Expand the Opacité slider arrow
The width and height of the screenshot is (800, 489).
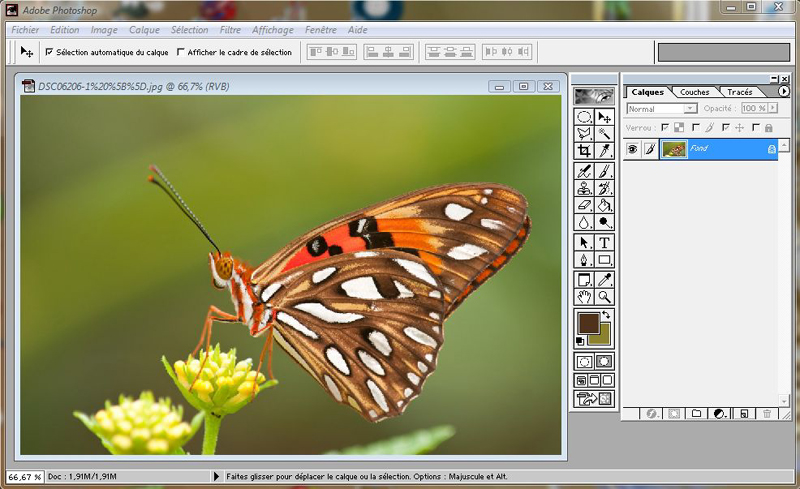pyautogui.click(x=773, y=108)
